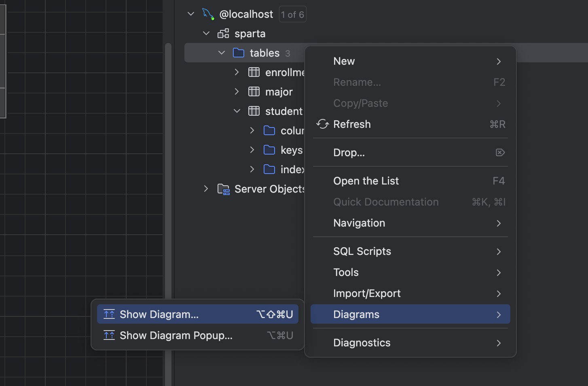
Task: Click the major table icon
Action: 254,92
